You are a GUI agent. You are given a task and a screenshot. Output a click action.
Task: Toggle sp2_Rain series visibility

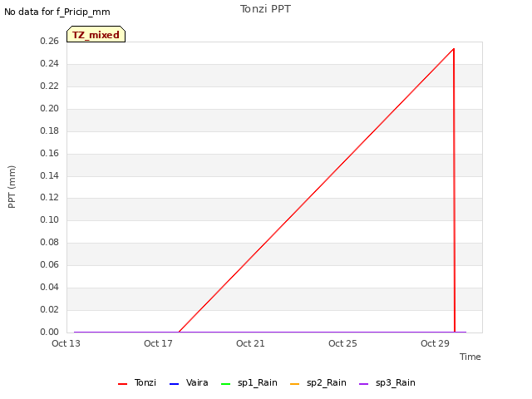click(318, 382)
